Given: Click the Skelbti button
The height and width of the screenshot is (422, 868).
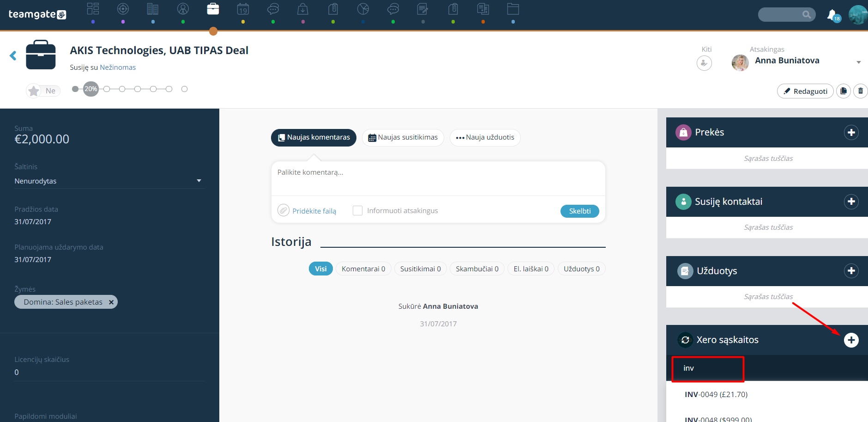Looking at the screenshot, I should 580,211.
